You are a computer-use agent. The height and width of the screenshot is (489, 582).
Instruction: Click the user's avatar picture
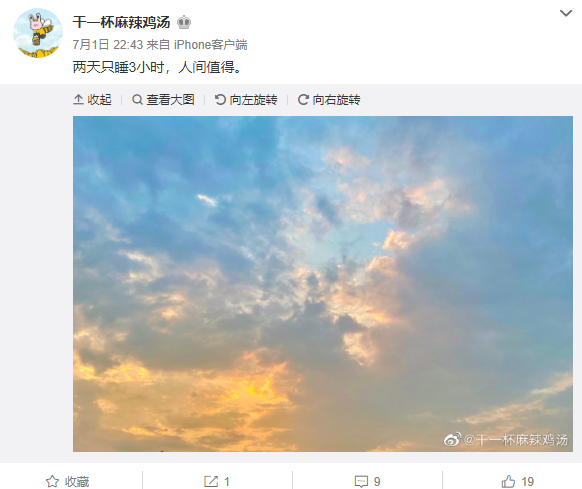(37, 33)
